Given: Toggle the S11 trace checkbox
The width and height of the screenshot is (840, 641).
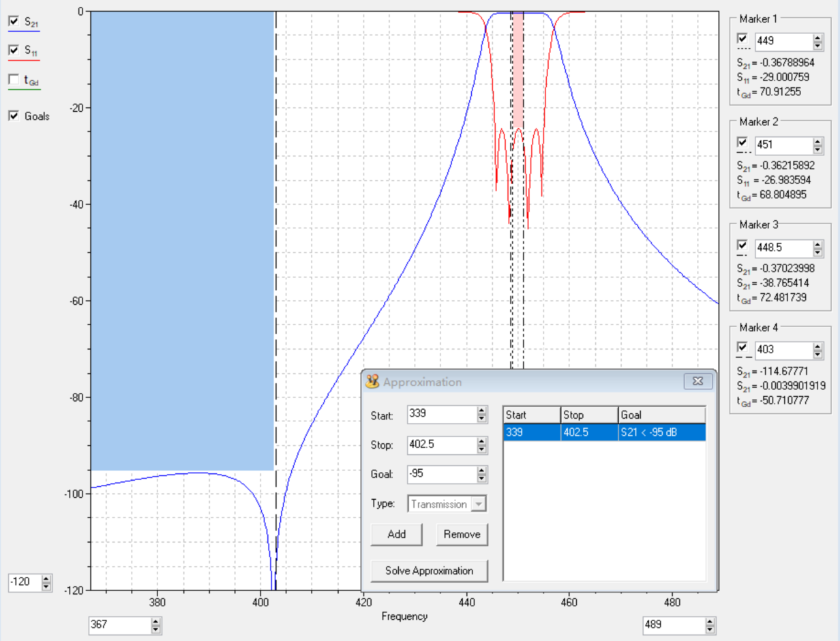Looking at the screenshot, I should (14, 50).
